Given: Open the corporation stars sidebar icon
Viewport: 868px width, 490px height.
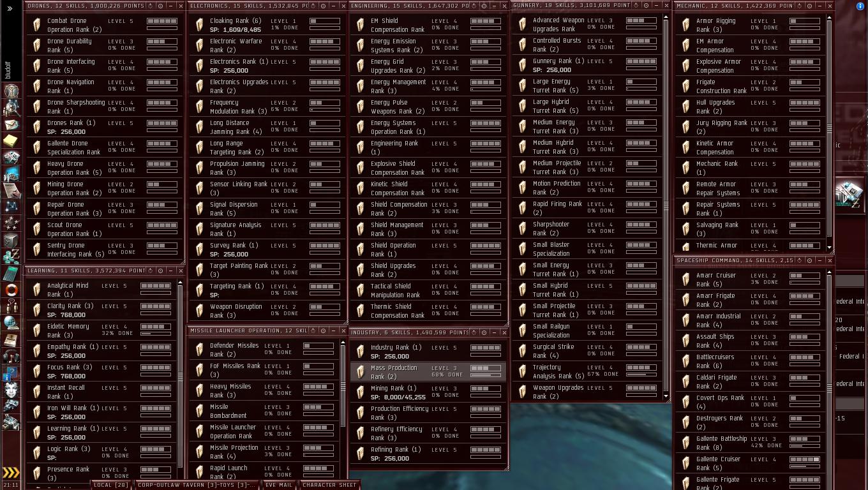Looking at the screenshot, I should pos(11,223).
